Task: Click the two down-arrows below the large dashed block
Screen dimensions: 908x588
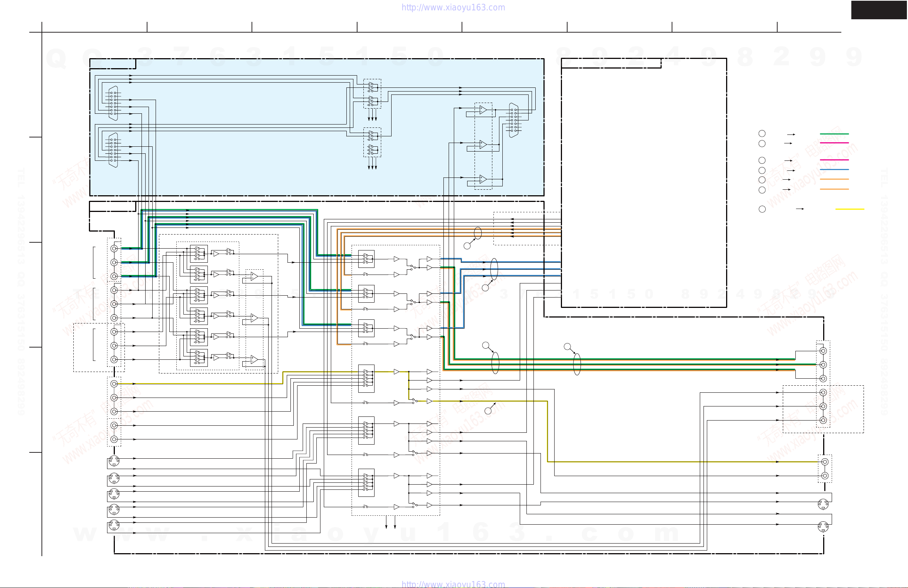Action: pyautogui.click(x=390, y=522)
